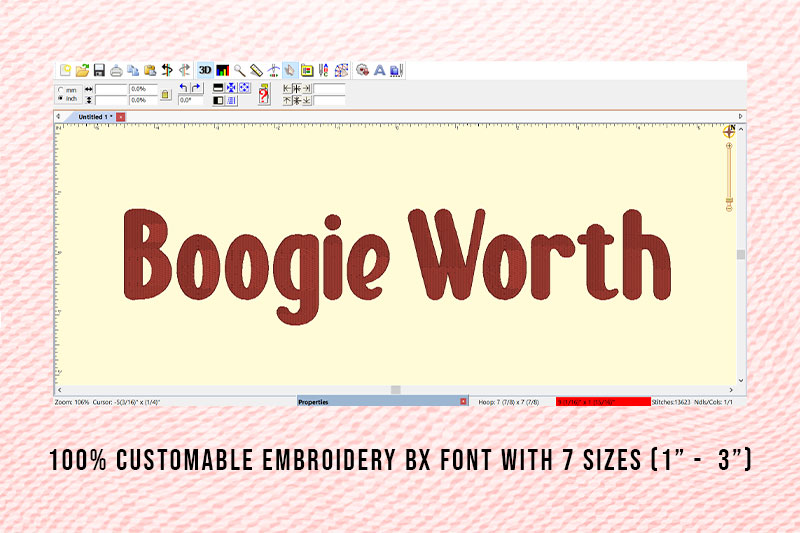Click the width percentage field
The image size is (800, 533).
click(x=143, y=89)
